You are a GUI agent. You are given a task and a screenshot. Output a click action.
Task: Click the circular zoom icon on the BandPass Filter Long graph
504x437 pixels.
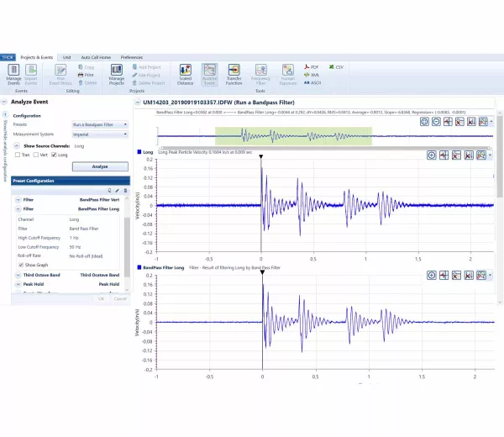tap(432, 276)
